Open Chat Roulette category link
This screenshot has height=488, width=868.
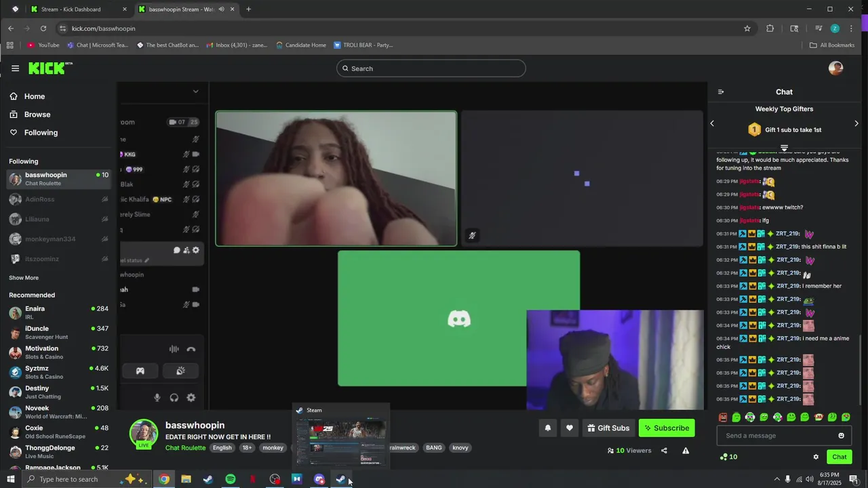click(185, 448)
